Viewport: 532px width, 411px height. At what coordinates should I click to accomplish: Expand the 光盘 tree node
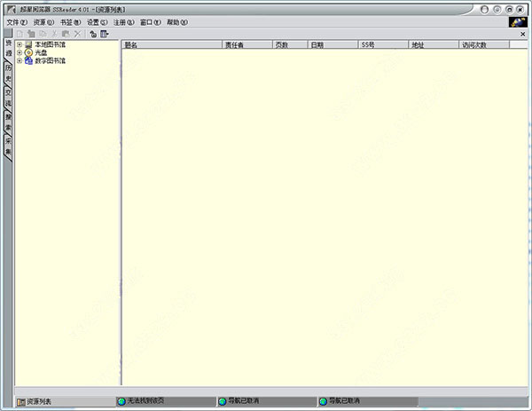click(x=20, y=52)
